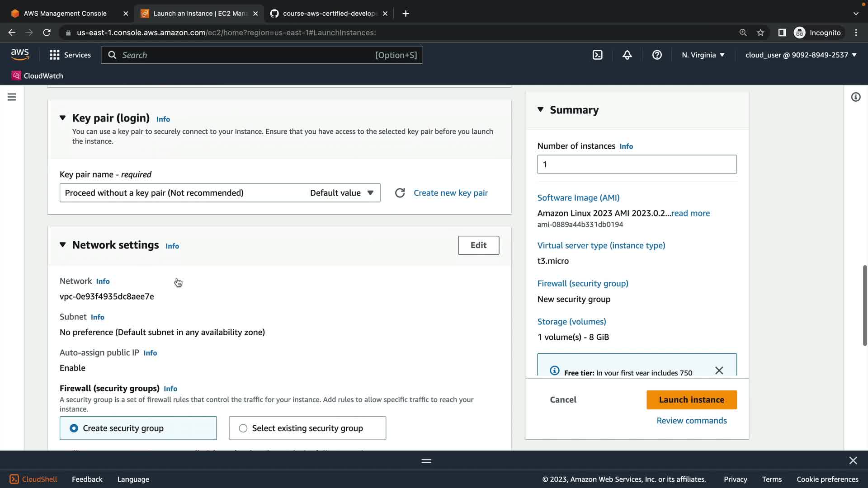Screen dimensions: 868x488
Task: Click the Create new key pair link
Action: point(450,193)
